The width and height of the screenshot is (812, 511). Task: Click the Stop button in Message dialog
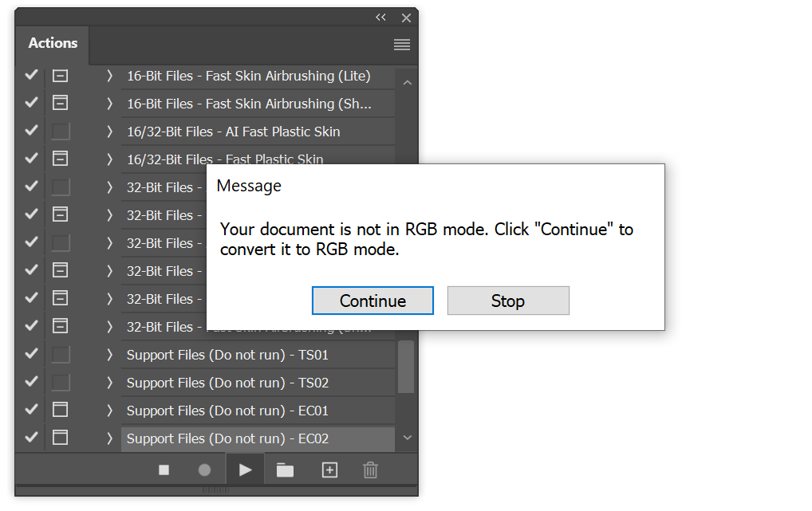click(x=508, y=301)
